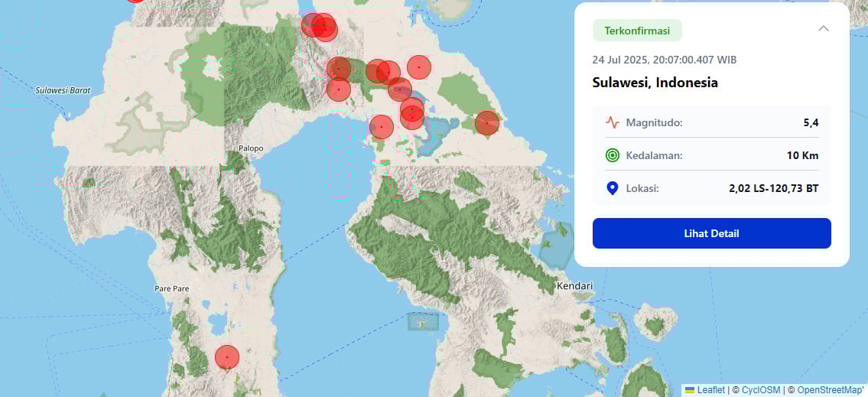Click the Magnitudo: label text
The width and height of the screenshot is (868, 397).
point(655,122)
